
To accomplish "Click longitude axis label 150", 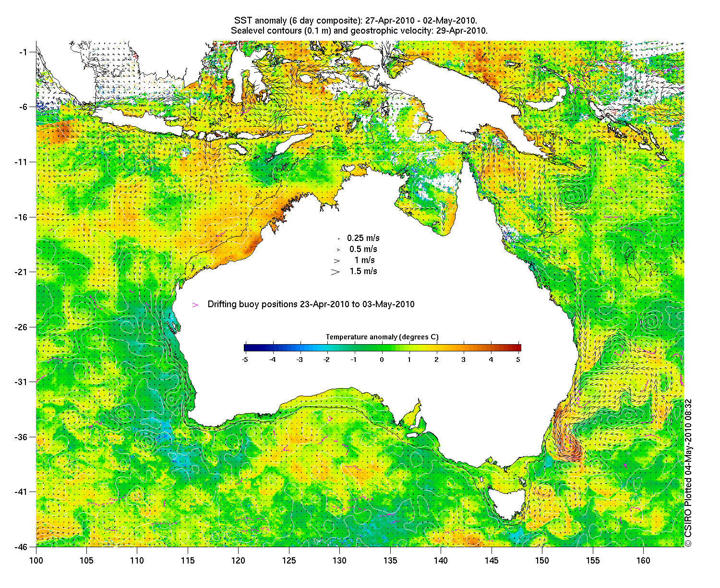I will point(542,560).
